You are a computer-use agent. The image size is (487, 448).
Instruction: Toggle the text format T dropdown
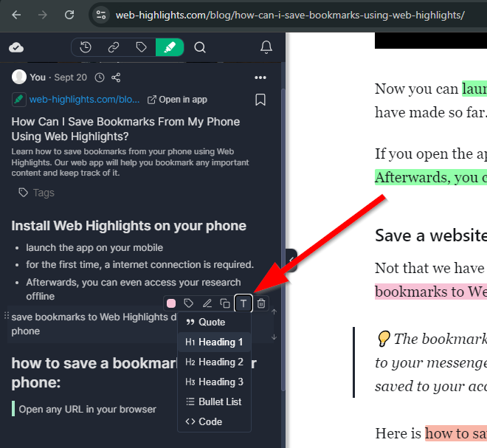coord(243,303)
